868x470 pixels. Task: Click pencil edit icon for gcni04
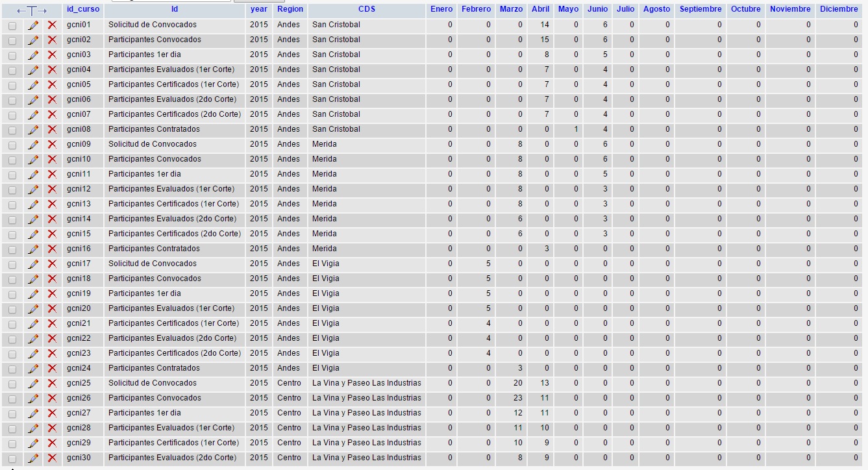click(x=33, y=69)
